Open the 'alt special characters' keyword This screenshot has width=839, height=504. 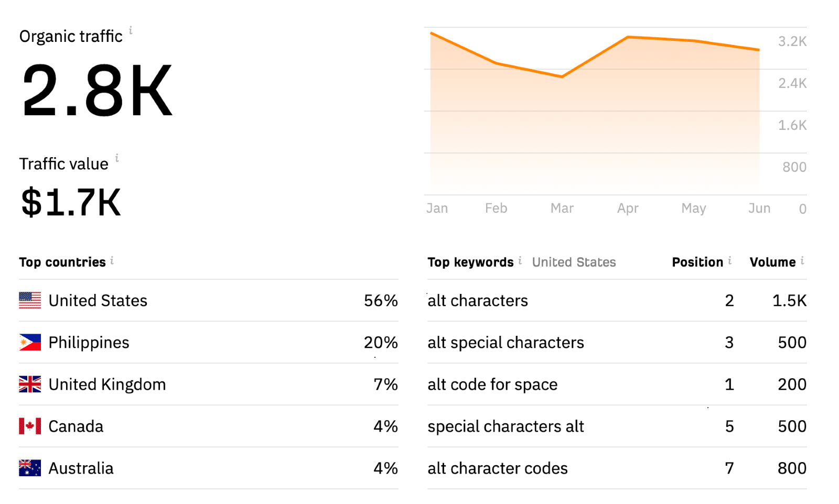505,343
